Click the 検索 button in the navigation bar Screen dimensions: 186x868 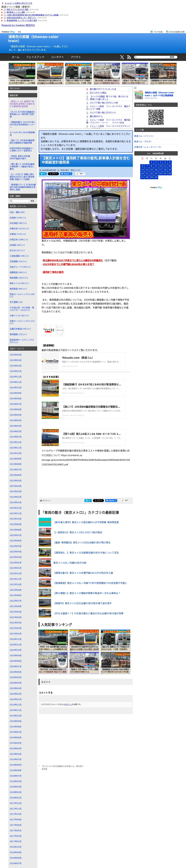[x=172, y=57]
